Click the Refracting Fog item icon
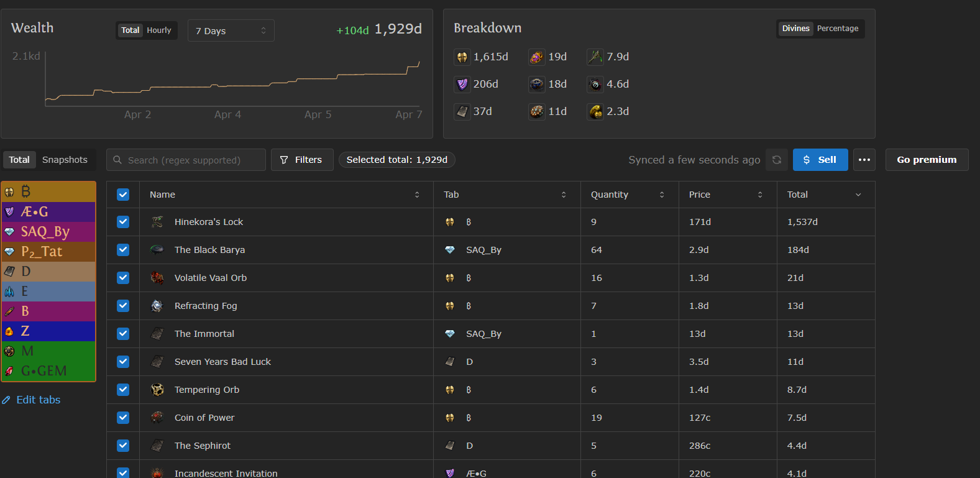The height and width of the screenshot is (478, 980). 157,306
